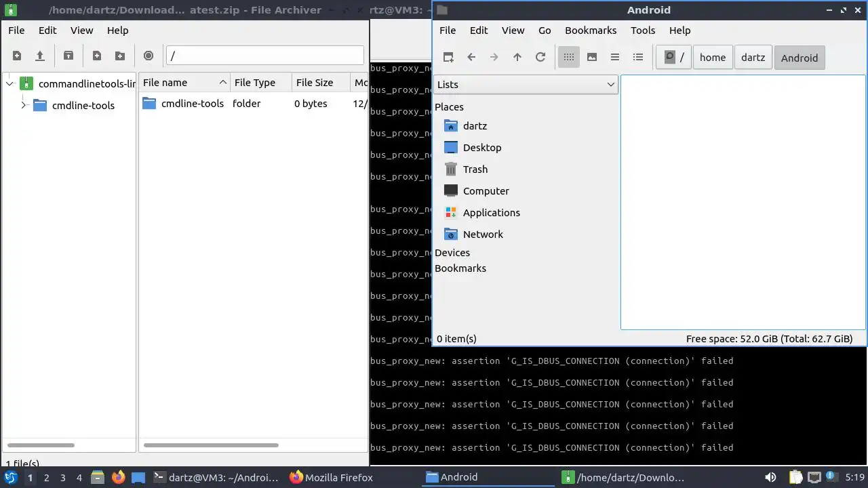Click the 'Android' path button

tap(800, 58)
